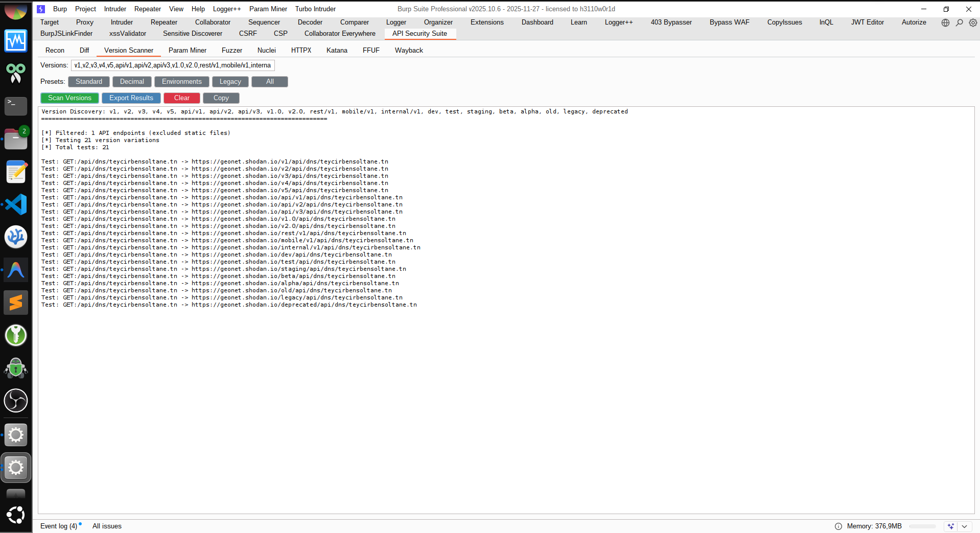Apply the Decimal versions preset
The image size is (980, 533).
pyautogui.click(x=132, y=82)
